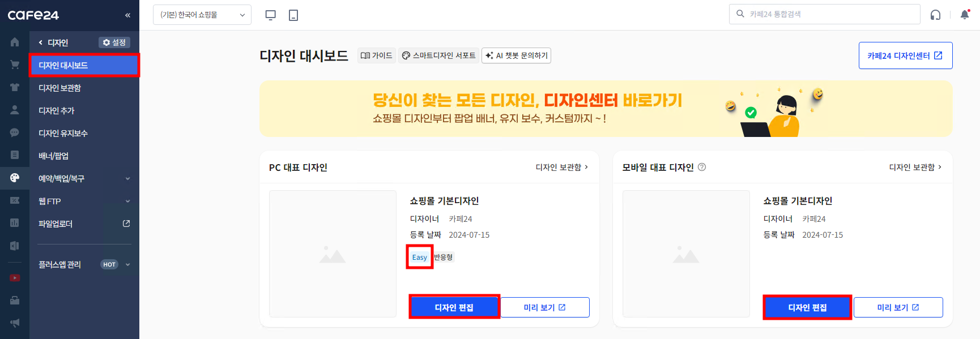The width and height of the screenshot is (980, 339).
Task: Select the home icon in sidebar
Action: [x=15, y=42]
